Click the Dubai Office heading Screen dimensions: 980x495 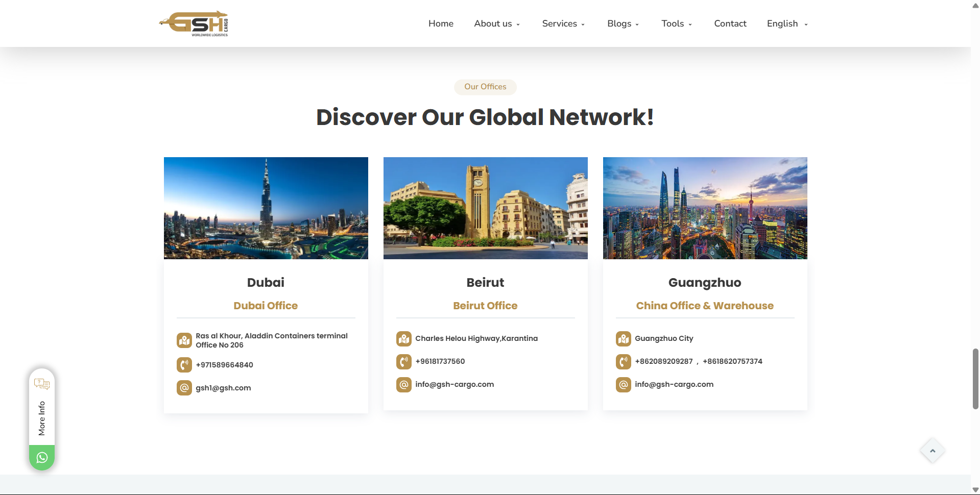click(x=266, y=306)
